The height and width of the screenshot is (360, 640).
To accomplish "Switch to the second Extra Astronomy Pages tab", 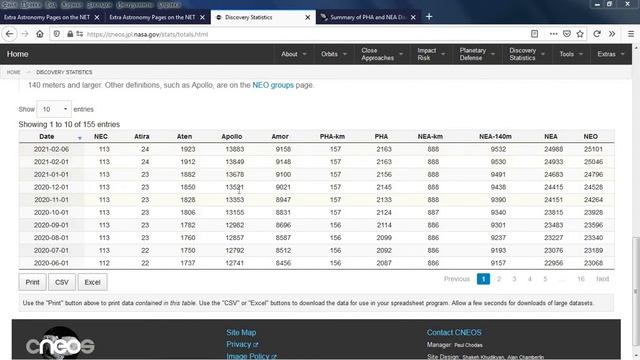I will 152,17.
